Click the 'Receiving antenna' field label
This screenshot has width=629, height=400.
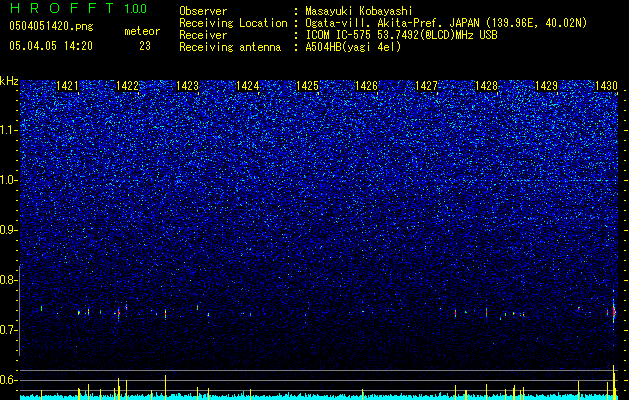[230, 47]
